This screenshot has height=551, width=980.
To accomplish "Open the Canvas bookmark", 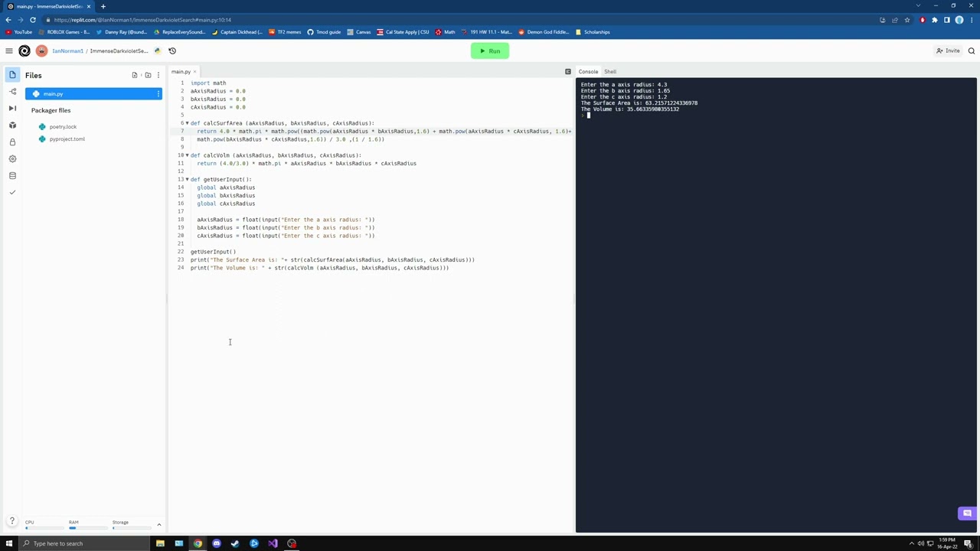I will [x=358, y=32].
